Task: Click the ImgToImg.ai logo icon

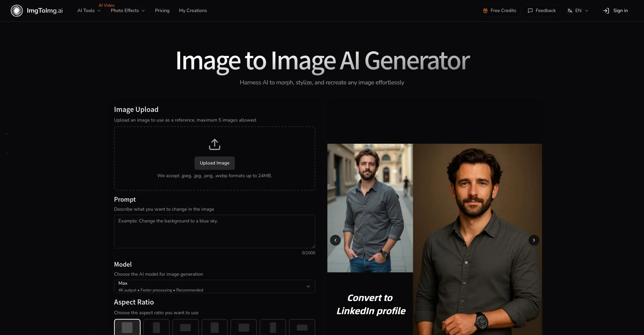Action: click(17, 10)
